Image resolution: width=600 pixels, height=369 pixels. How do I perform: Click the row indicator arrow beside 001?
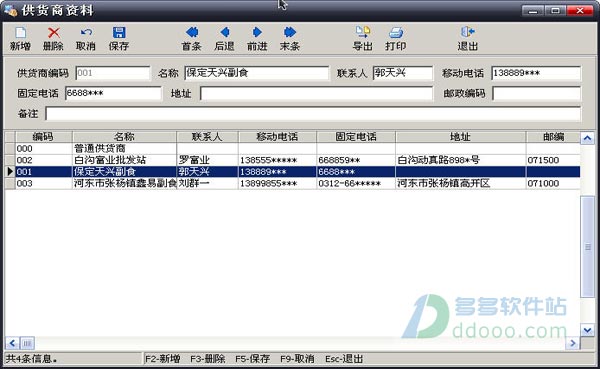[x=10, y=171]
